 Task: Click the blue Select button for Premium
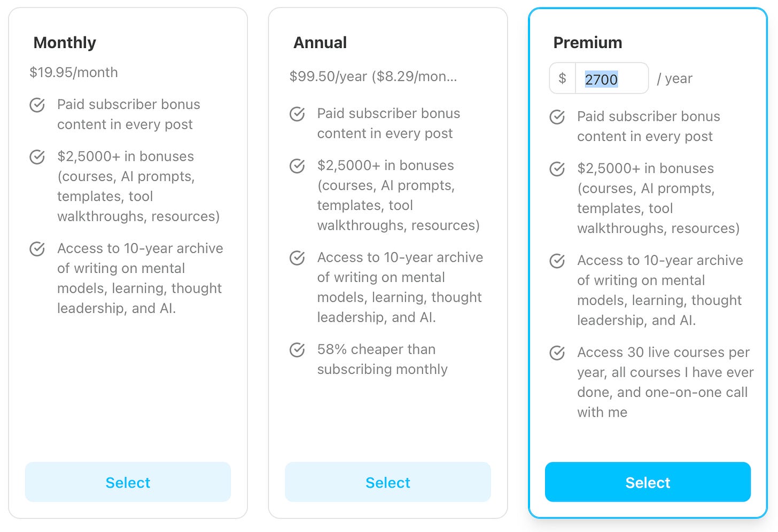[648, 482]
